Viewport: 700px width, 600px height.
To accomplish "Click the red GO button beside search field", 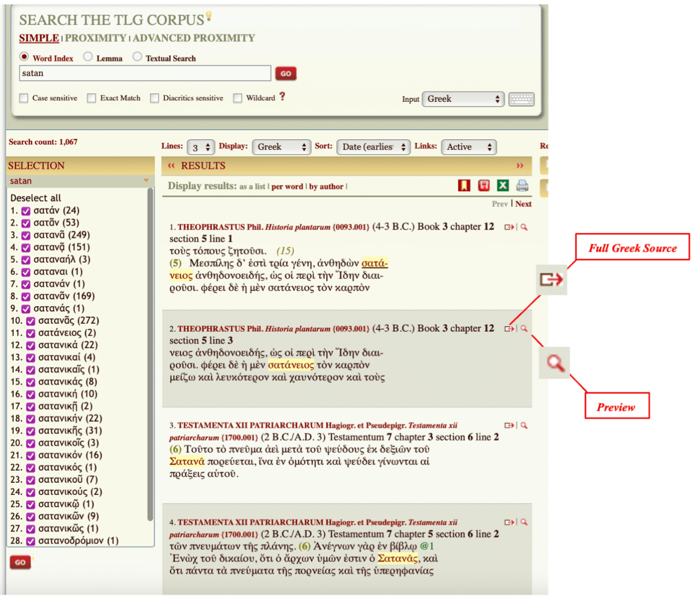I will click(x=285, y=74).
